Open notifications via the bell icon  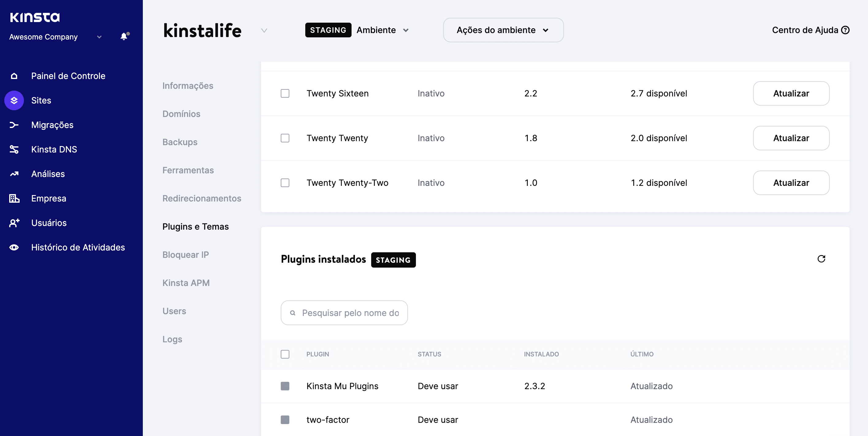pyautogui.click(x=124, y=36)
